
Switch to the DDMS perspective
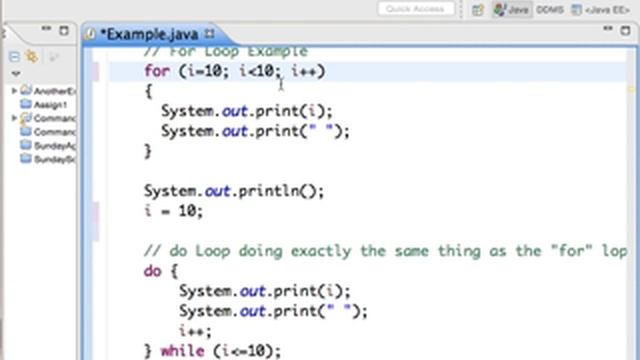point(550,9)
